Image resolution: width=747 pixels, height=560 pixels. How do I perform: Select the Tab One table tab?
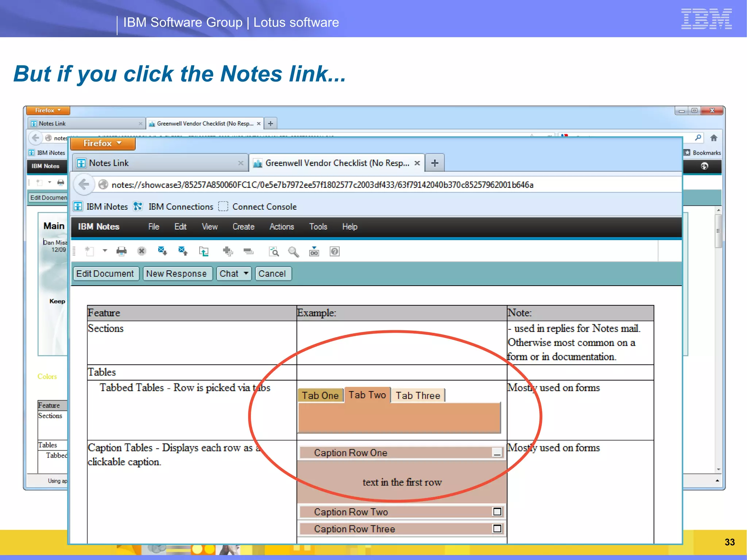pyautogui.click(x=321, y=395)
